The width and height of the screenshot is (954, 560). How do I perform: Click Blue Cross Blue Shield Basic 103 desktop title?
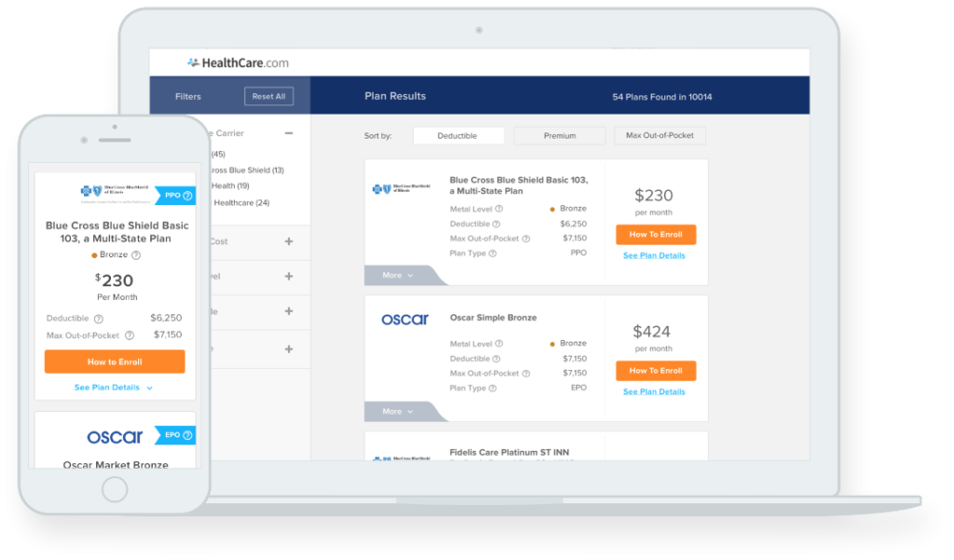coord(518,185)
